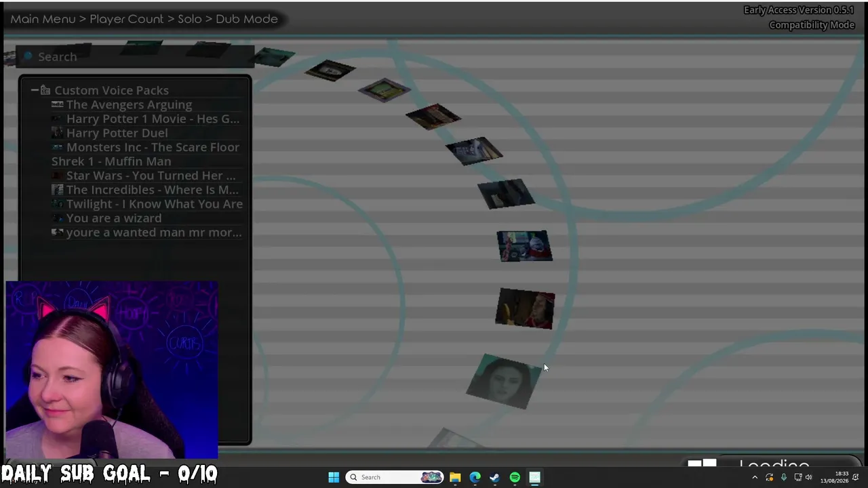Pick the red-toned clip thumbnail above Twilight
Screen dimensions: 868x488
[x=526, y=308]
